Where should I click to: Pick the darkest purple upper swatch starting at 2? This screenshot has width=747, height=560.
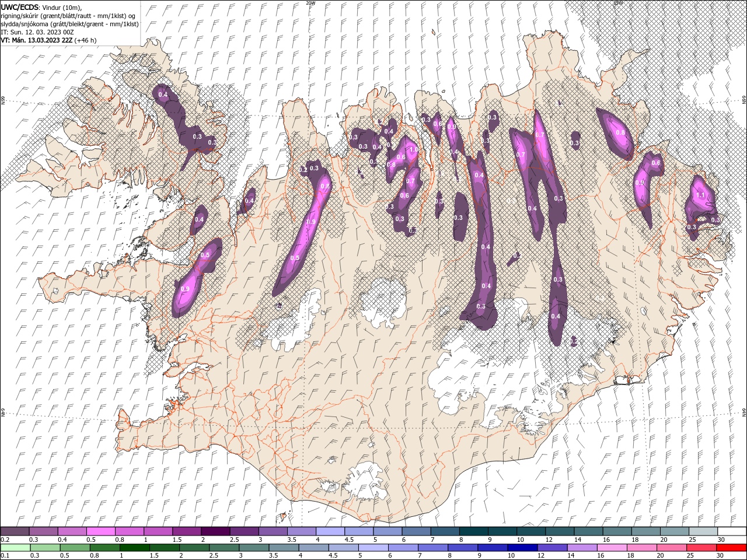point(215,531)
